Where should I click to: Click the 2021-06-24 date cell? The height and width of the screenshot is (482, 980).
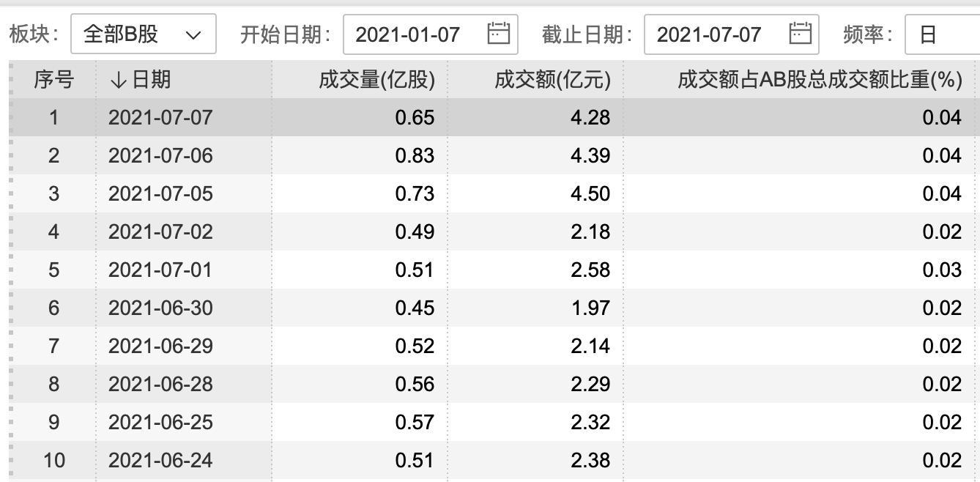160,460
